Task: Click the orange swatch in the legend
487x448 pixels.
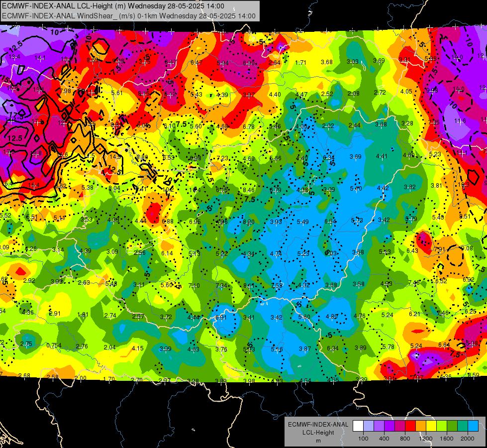Action: coord(421,426)
